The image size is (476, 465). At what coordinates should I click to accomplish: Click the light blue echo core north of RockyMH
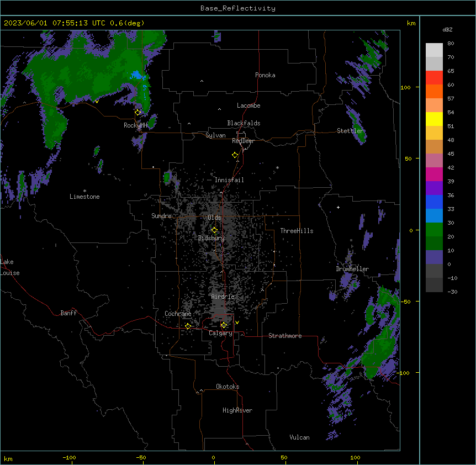pyautogui.click(x=137, y=75)
